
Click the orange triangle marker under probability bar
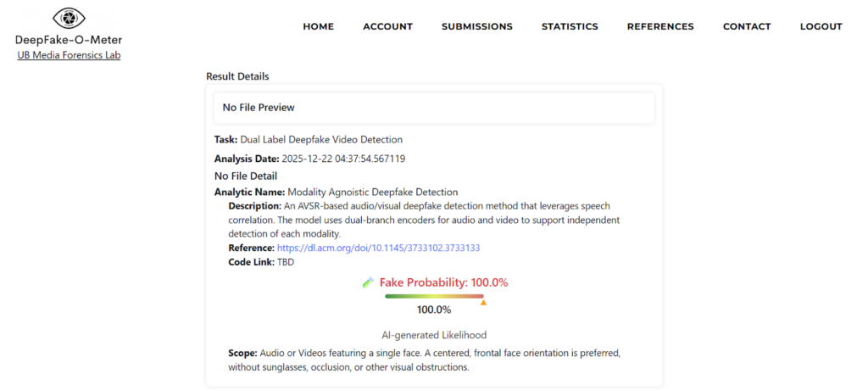pos(483,302)
